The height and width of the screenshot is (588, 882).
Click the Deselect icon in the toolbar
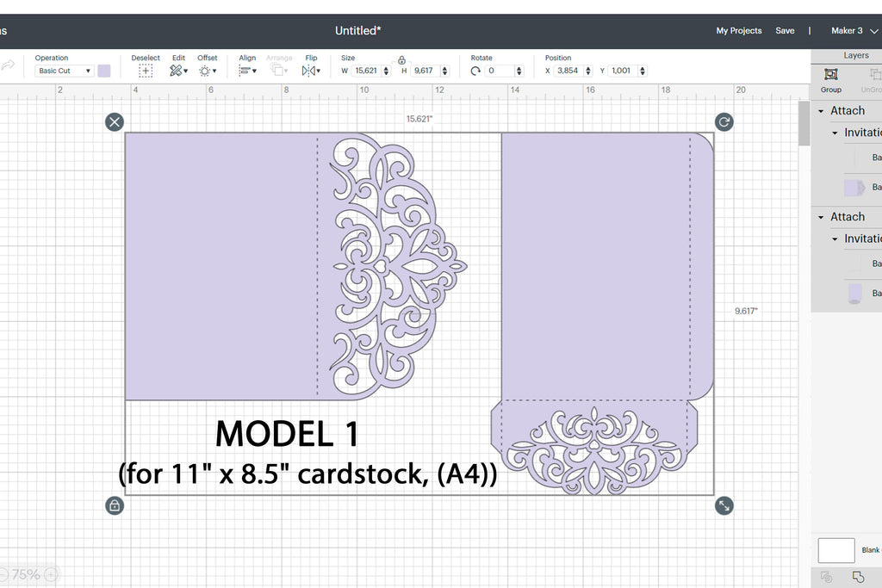click(x=146, y=71)
